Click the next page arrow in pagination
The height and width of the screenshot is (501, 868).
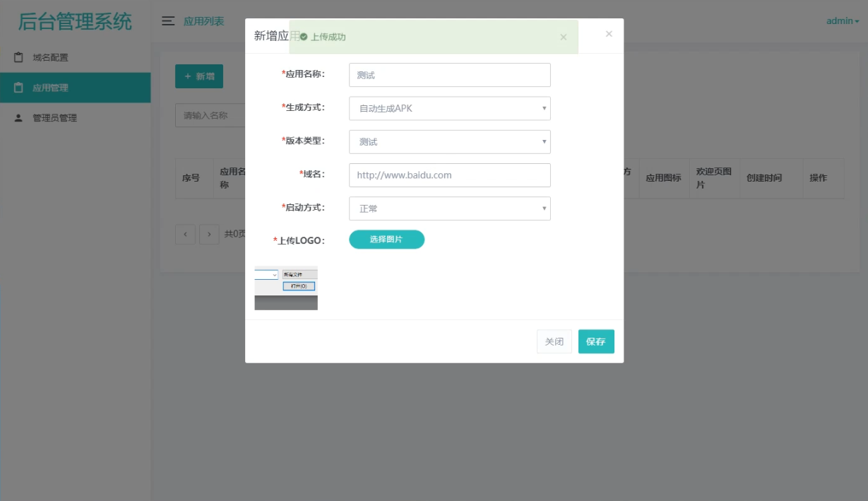click(x=208, y=234)
